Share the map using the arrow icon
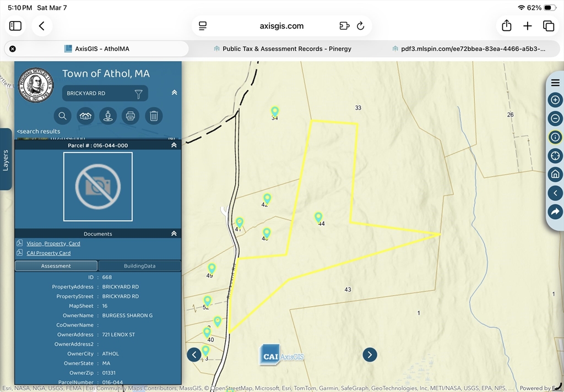Viewport: 564px width, 392px height. coord(555,211)
